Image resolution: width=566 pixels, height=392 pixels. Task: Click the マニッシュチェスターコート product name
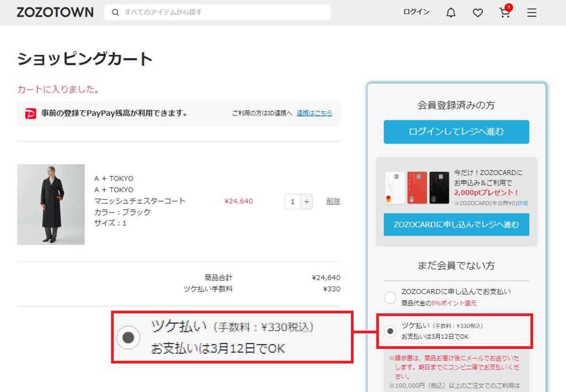coord(140,201)
